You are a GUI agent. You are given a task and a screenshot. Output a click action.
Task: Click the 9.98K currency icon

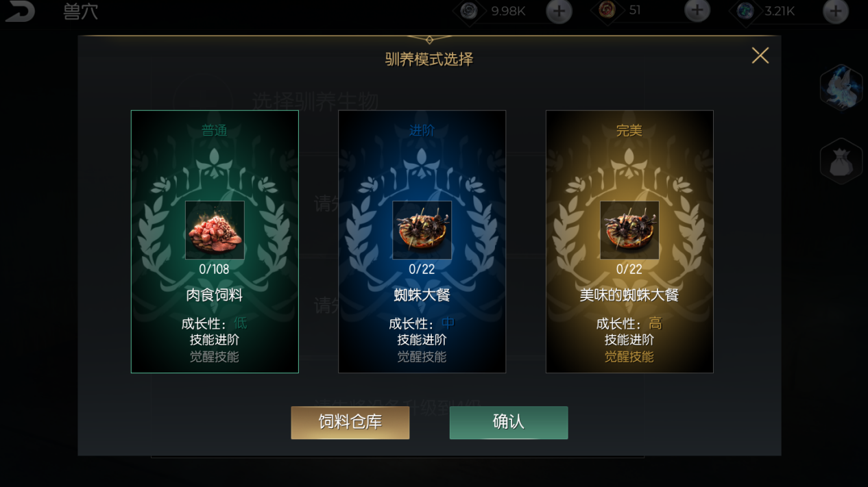tap(469, 10)
